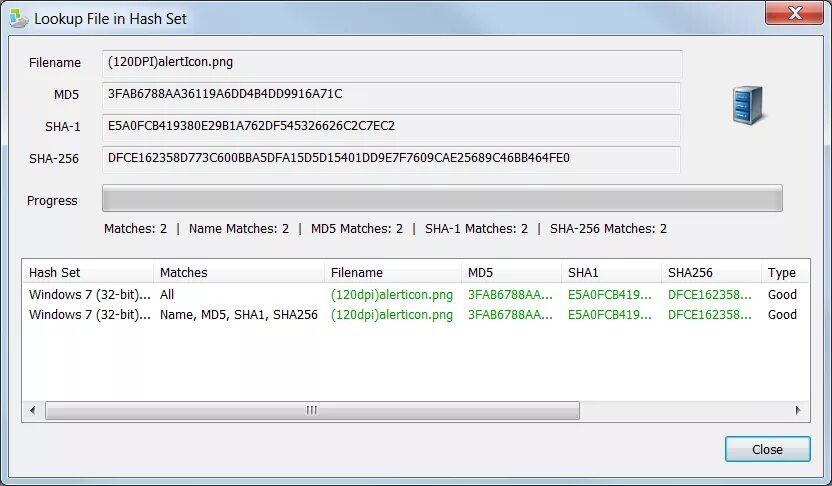Click the red X window close button

coord(794,13)
